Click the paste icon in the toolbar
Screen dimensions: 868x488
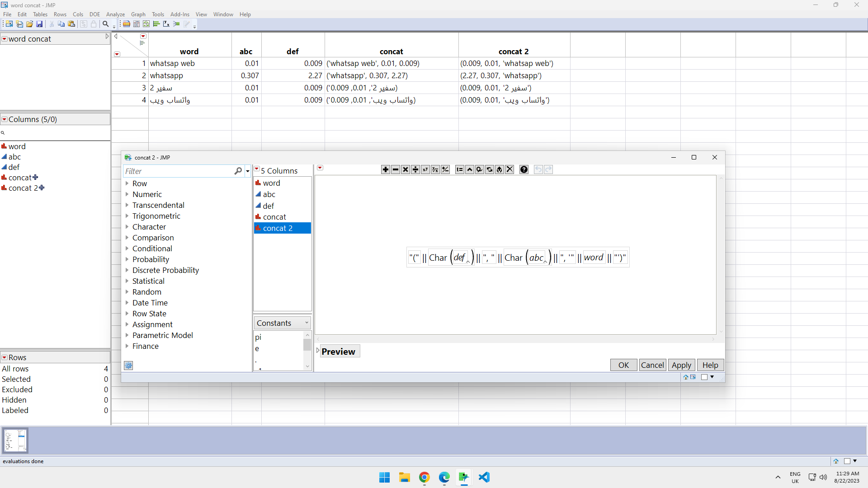[x=71, y=24]
